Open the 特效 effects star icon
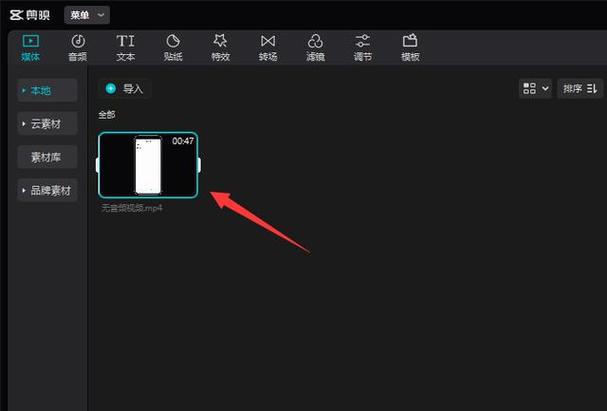Image resolution: width=607 pixels, height=411 pixels. [x=220, y=41]
